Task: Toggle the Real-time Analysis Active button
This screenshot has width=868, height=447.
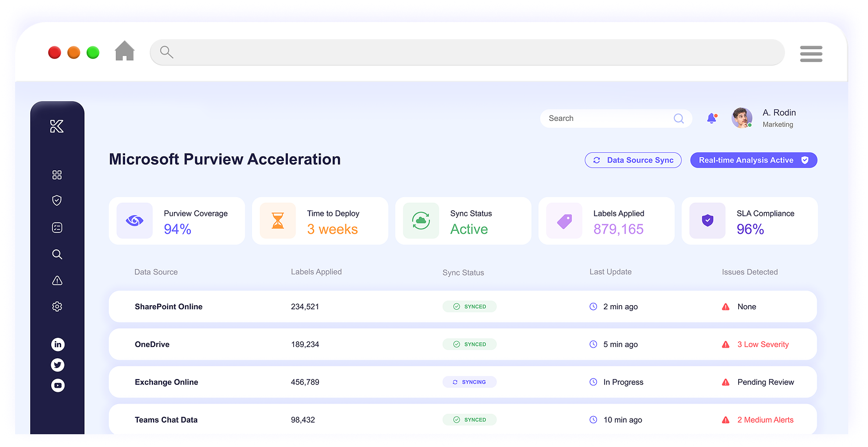Action: tap(753, 160)
